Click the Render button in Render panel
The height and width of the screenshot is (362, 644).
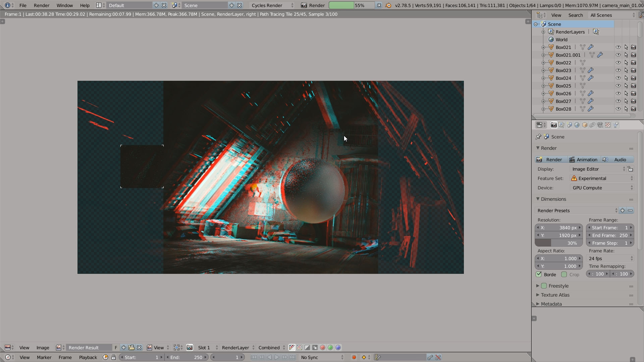coord(551,160)
